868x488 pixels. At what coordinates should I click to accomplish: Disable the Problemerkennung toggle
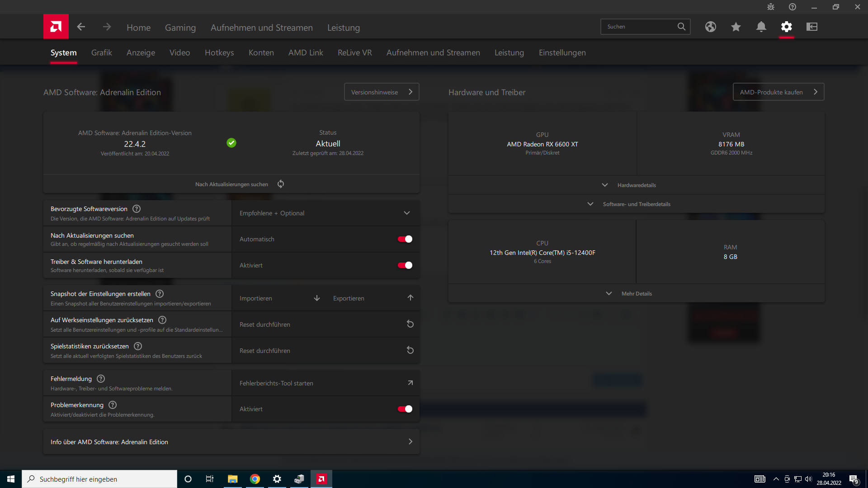tap(405, 408)
